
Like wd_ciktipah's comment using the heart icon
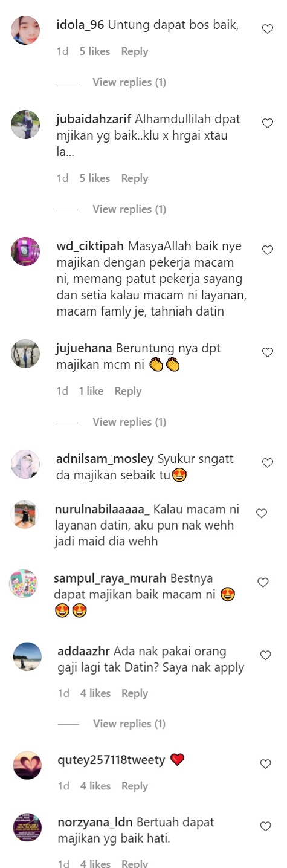pyautogui.click(x=268, y=250)
